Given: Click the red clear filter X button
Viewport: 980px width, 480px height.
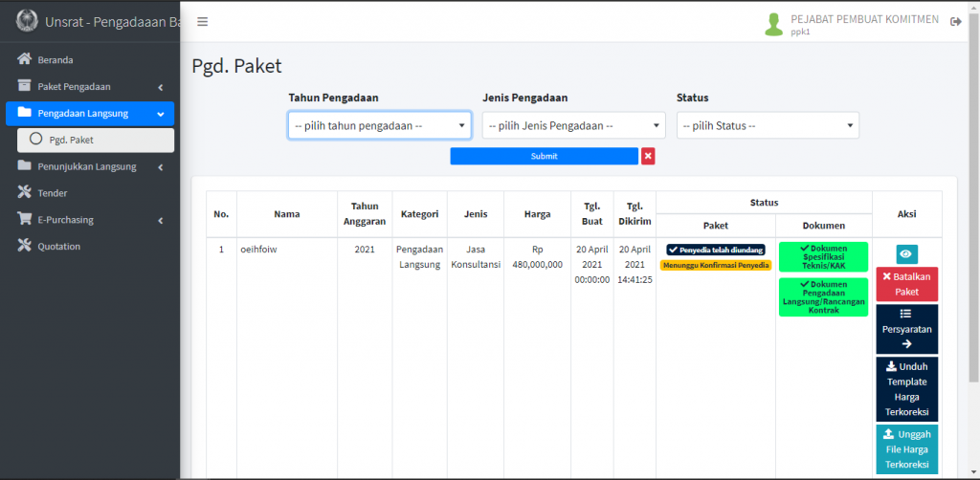Looking at the screenshot, I should [x=648, y=156].
